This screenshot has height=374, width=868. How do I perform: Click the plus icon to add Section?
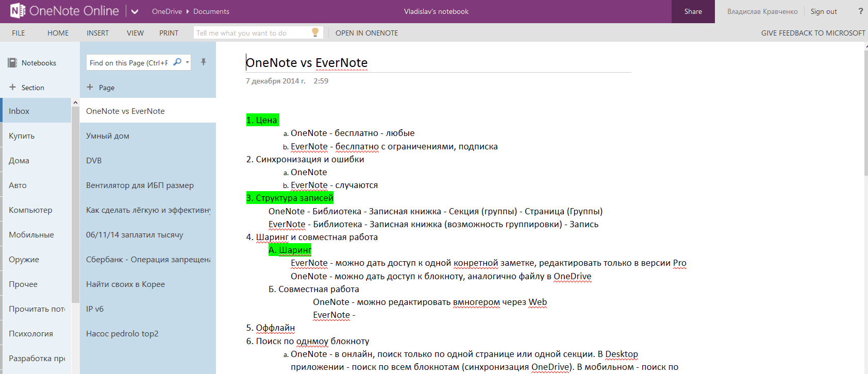click(x=12, y=87)
